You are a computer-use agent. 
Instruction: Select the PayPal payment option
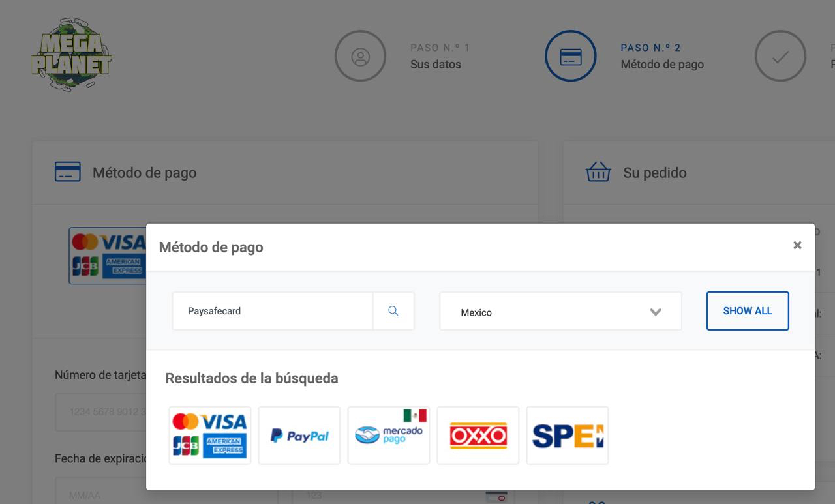point(299,436)
